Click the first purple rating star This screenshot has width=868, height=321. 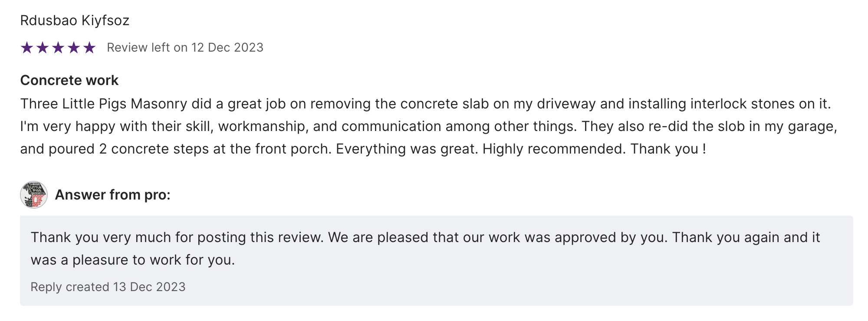click(x=27, y=47)
